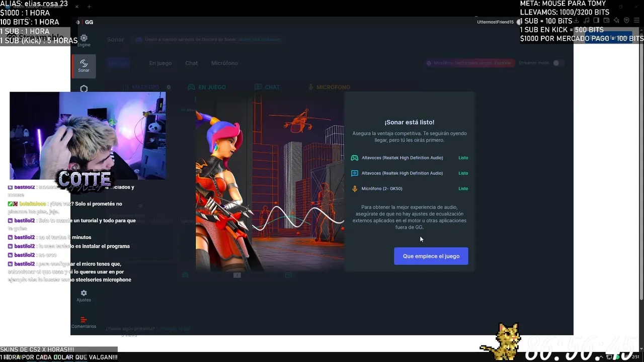The width and height of the screenshot is (644, 362).
Task: Open browser wallet icon
Action: 606,21
